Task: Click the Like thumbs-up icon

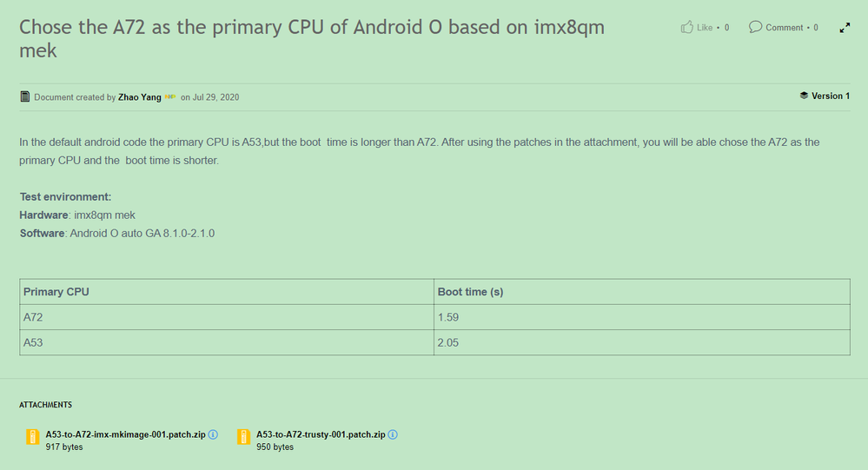Action: tap(686, 28)
